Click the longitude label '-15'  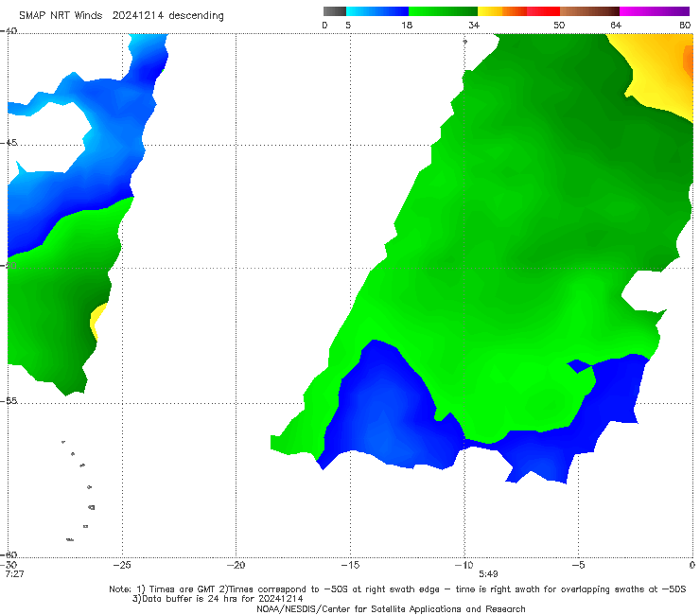click(350, 565)
